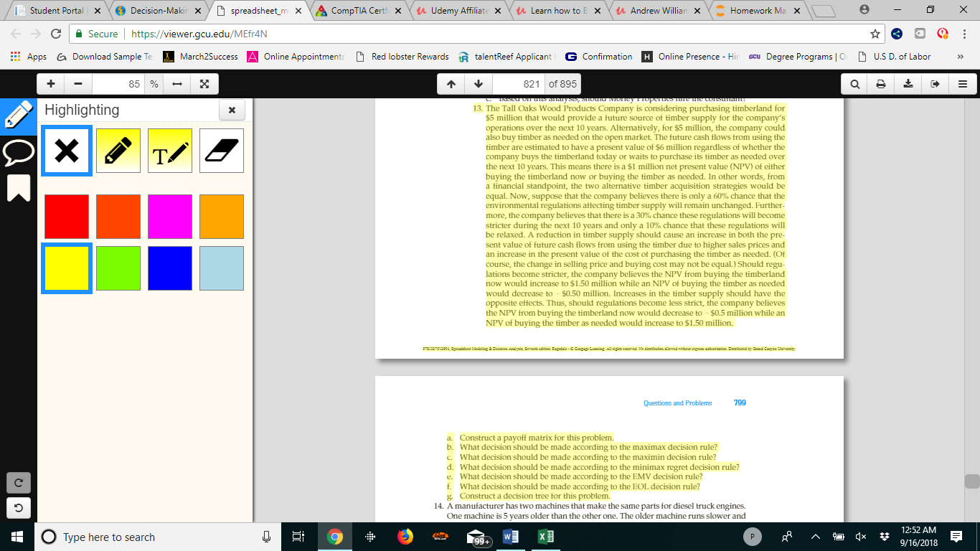Pick the red highlight color
Screen dimensions: 980x551
coord(67,217)
